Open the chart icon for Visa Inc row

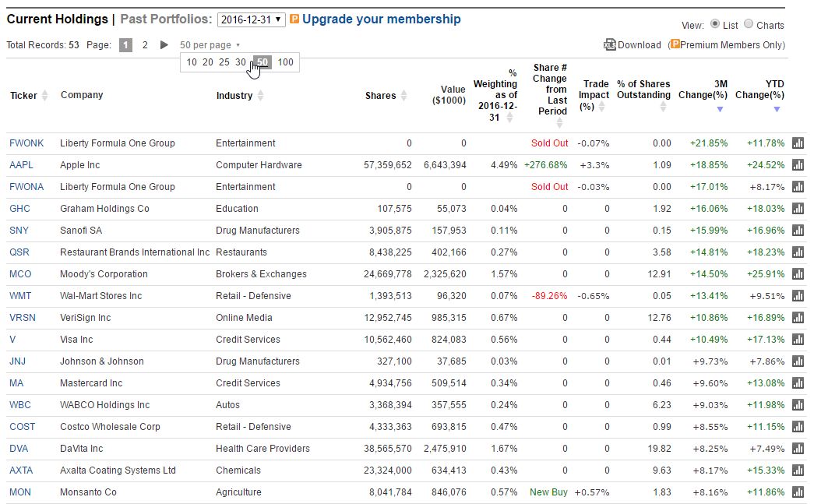click(x=798, y=340)
